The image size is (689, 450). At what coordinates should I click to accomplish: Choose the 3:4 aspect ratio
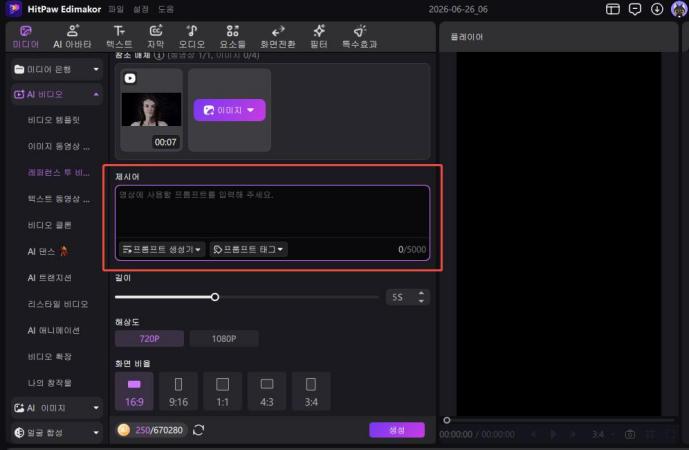pyautogui.click(x=311, y=392)
